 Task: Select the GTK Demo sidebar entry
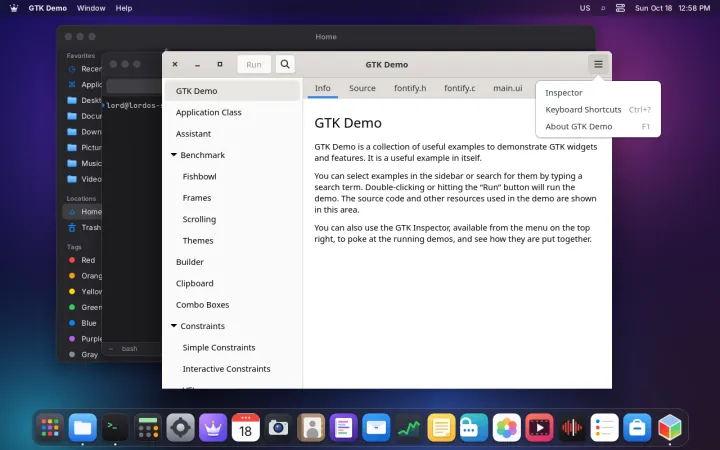point(232,91)
